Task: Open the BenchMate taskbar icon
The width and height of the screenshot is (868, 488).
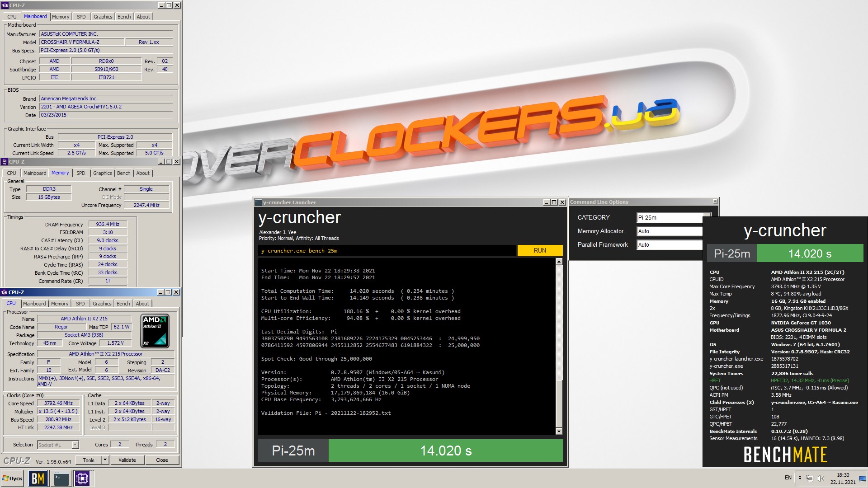Action: point(38,478)
